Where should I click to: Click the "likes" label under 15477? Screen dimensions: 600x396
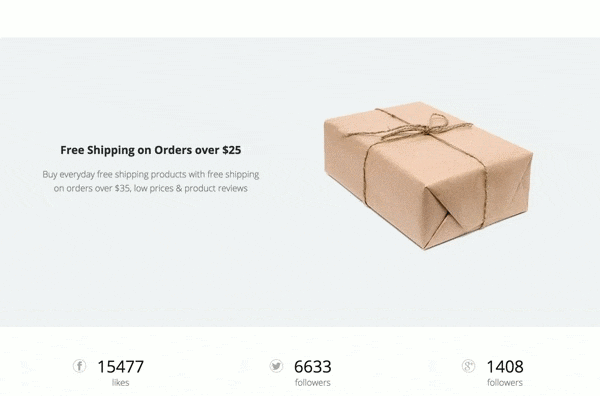coord(121,383)
